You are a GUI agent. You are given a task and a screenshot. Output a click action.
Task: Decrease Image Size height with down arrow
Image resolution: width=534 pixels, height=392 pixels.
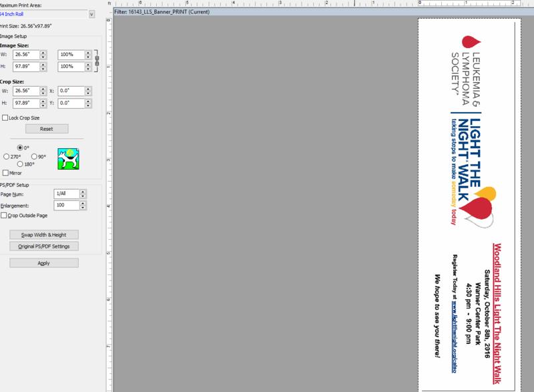tap(43, 69)
